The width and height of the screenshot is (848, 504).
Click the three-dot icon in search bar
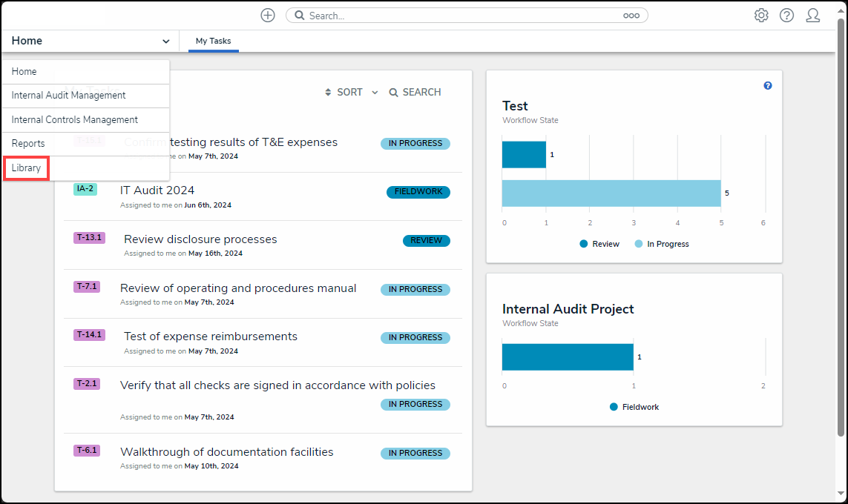tap(631, 16)
